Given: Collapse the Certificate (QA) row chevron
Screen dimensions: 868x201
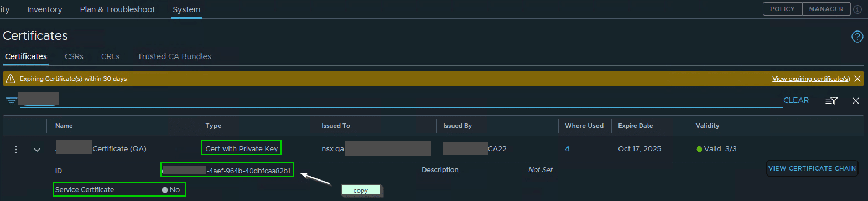Looking at the screenshot, I should click(x=37, y=150).
